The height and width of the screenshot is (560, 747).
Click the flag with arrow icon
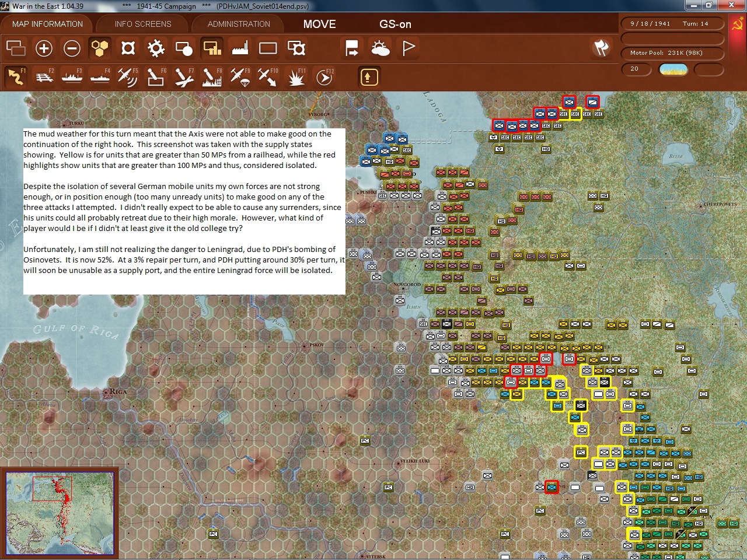tap(352, 48)
